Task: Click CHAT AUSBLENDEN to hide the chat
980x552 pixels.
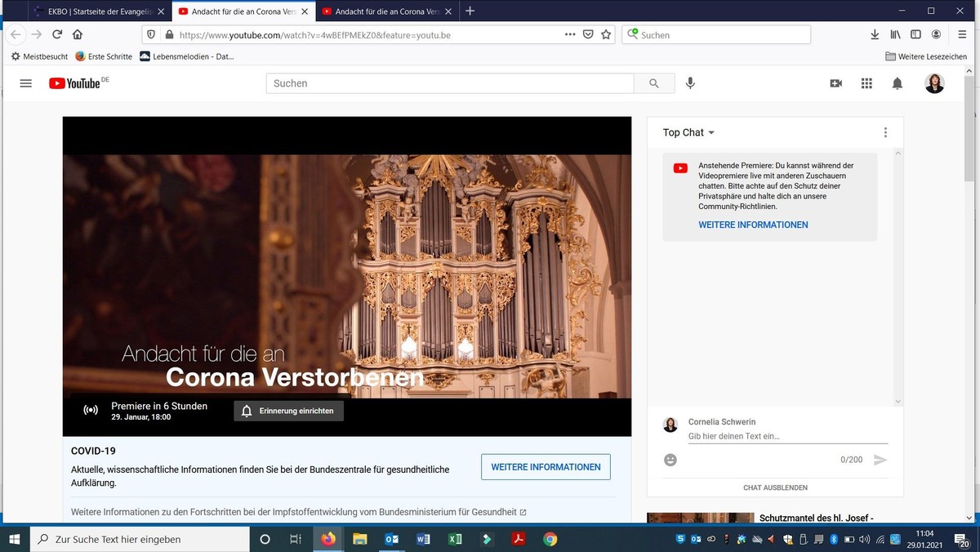Action: tap(775, 487)
